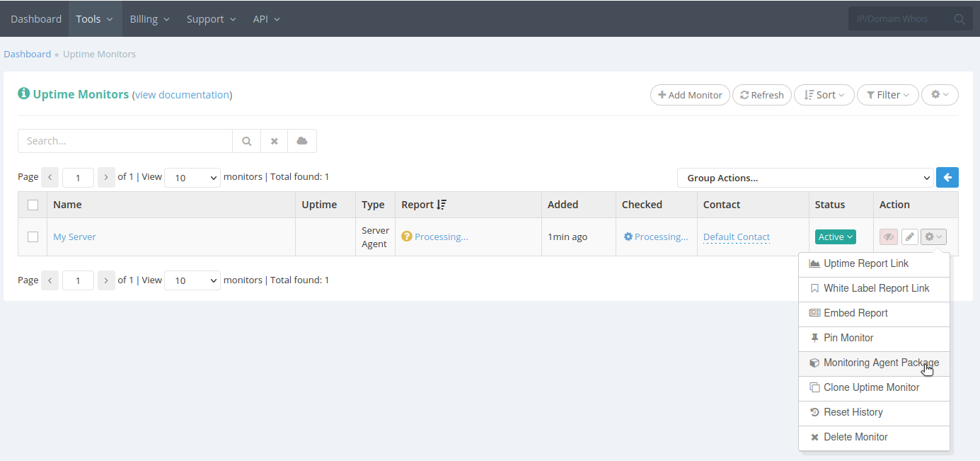Open the Support navigation dropdown
The width and height of the screenshot is (980, 461).
(211, 19)
